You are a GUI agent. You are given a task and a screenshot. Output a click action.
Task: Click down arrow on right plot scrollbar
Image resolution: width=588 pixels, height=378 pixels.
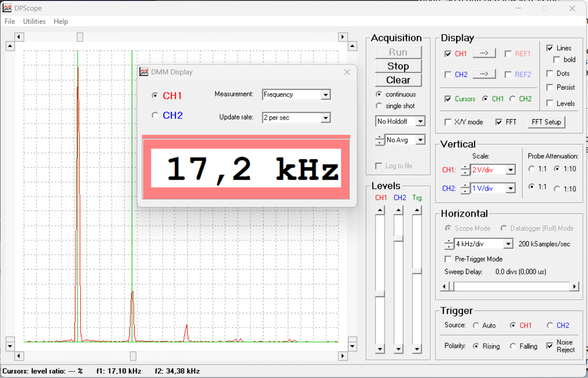tap(352, 346)
